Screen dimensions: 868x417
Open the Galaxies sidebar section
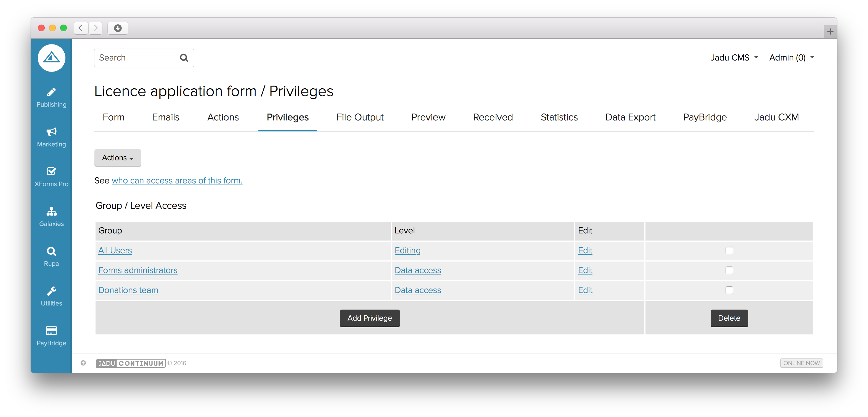pyautogui.click(x=51, y=217)
